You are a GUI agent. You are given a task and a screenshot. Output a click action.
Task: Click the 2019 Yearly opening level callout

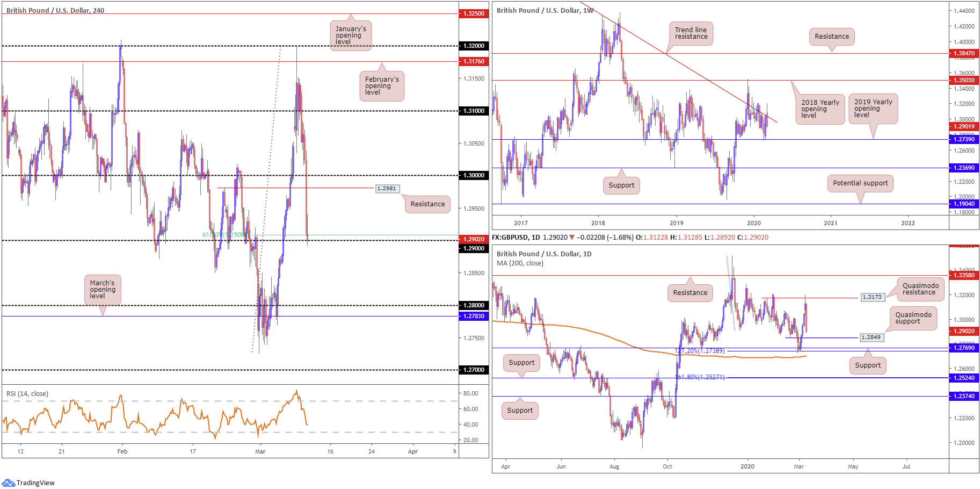[873, 109]
